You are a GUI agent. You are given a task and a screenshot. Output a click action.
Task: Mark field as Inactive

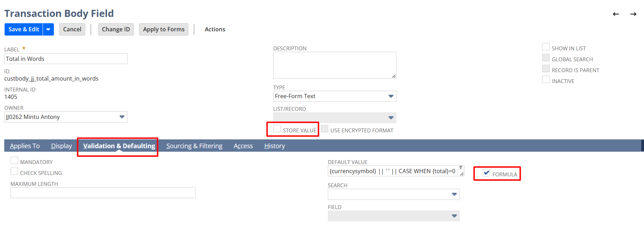(546, 80)
